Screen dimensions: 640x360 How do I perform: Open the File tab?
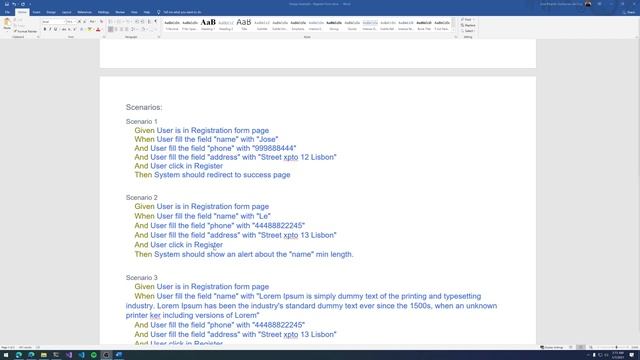pos(7,12)
